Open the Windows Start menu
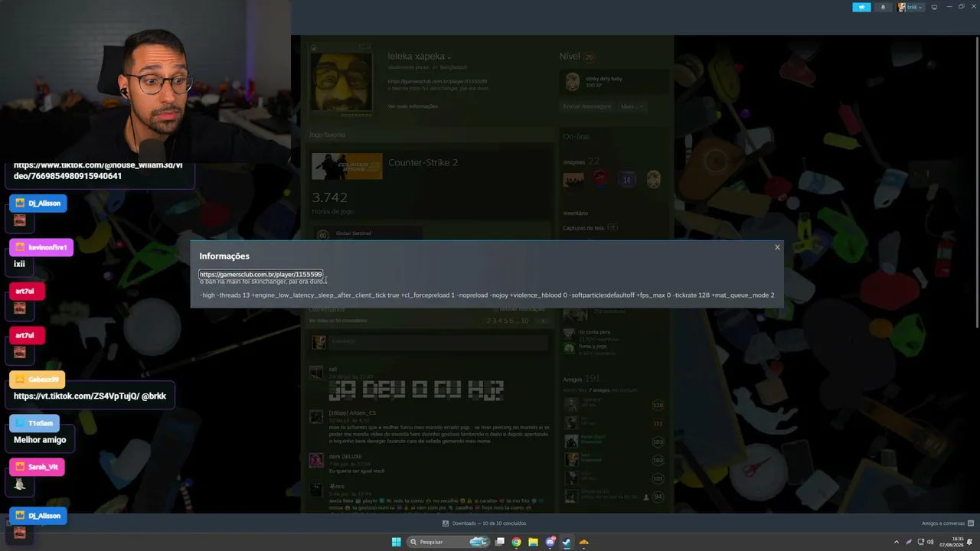The width and height of the screenshot is (980, 551). 397,542
